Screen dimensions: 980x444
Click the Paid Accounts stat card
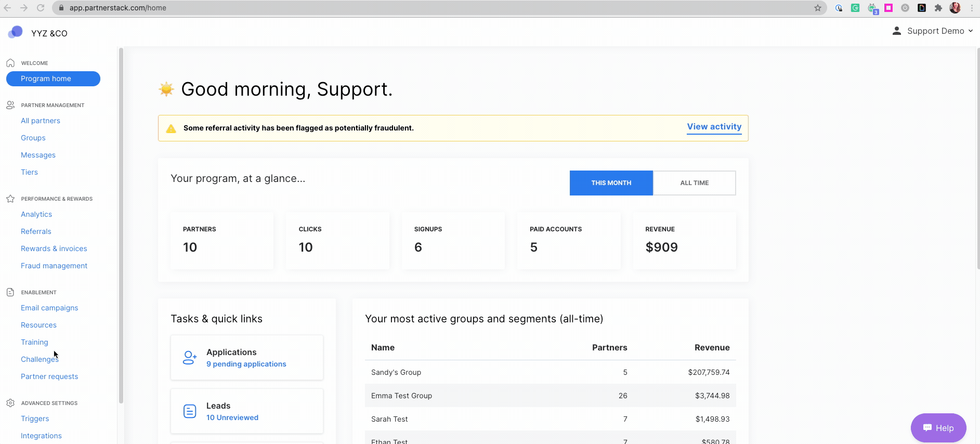click(569, 240)
